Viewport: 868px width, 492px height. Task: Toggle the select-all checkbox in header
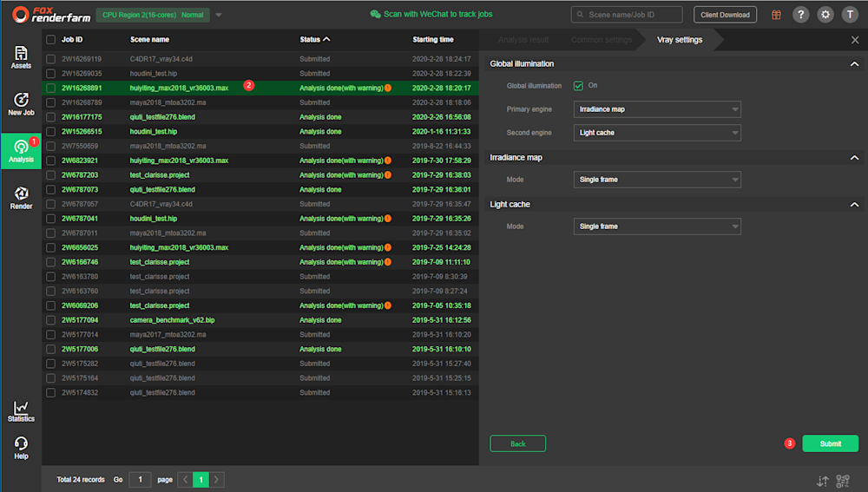pyautogui.click(x=51, y=40)
